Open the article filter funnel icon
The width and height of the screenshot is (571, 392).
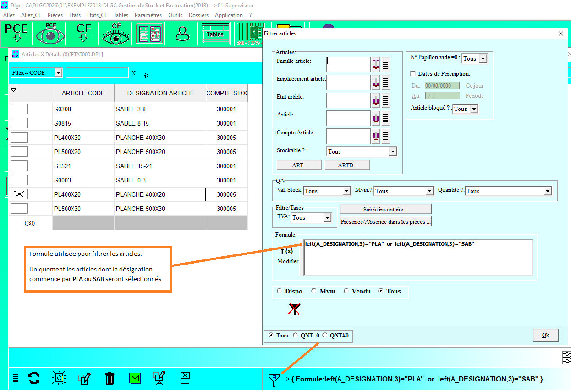pos(274,380)
